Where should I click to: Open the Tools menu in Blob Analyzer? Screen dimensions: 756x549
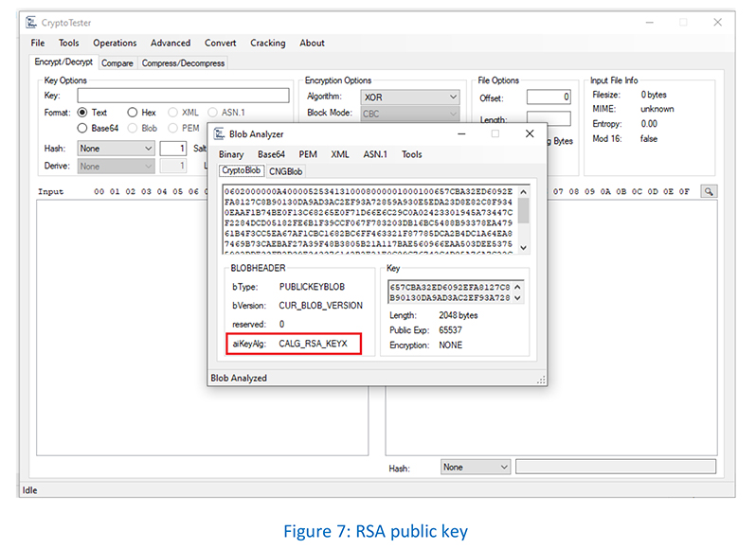412,154
